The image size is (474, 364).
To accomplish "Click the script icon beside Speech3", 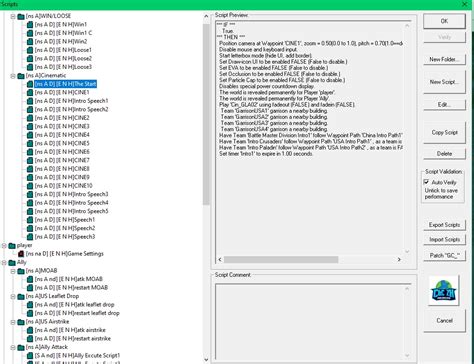I will tap(30, 237).
